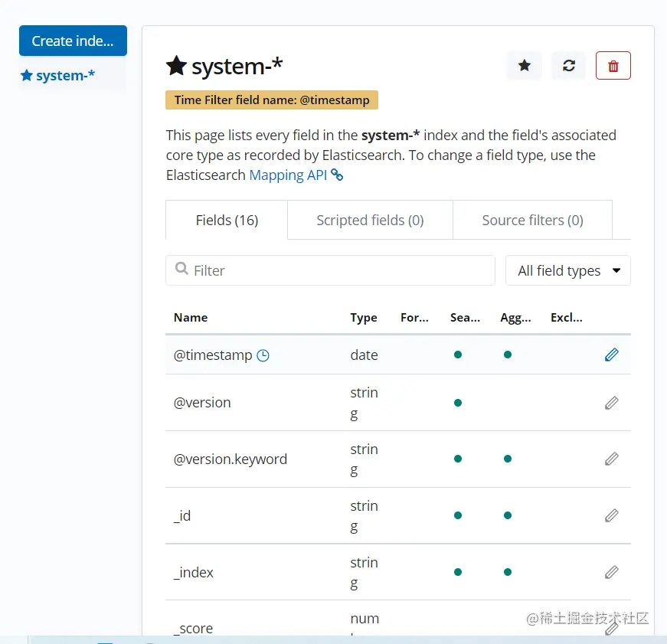Click the clock icon beside @timestamp

(x=263, y=355)
